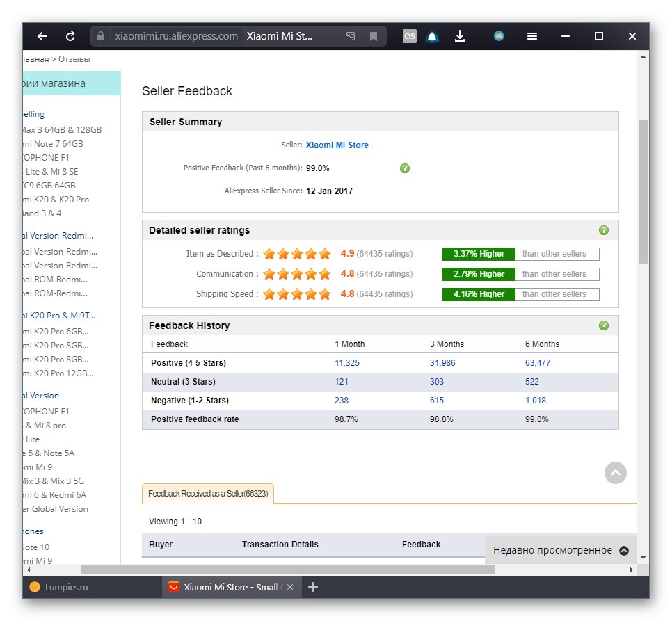672x621 pixels.
Task: Open 6 Months negative count 1,018
Action: (x=535, y=401)
